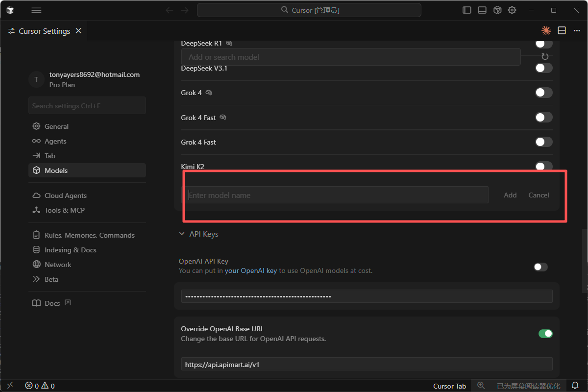Screen dimensions: 588x392
Task: Click the orange starburst icon
Action: tap(546, 30)
